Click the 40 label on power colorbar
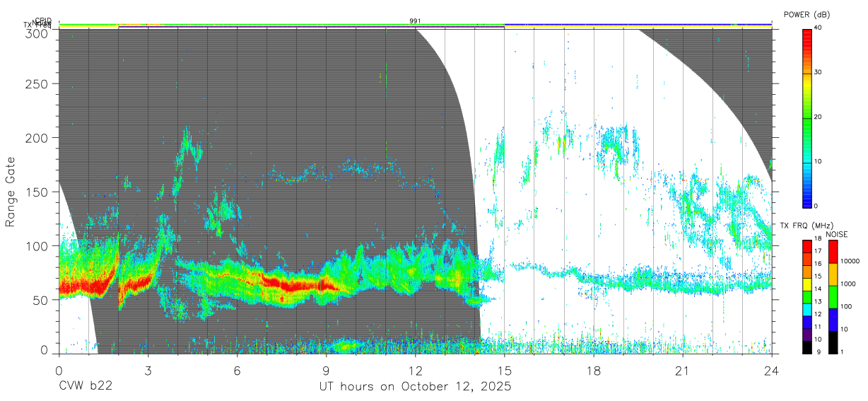Screen dimensions: 868x401 pyautogui.click(x=819, y=27)
